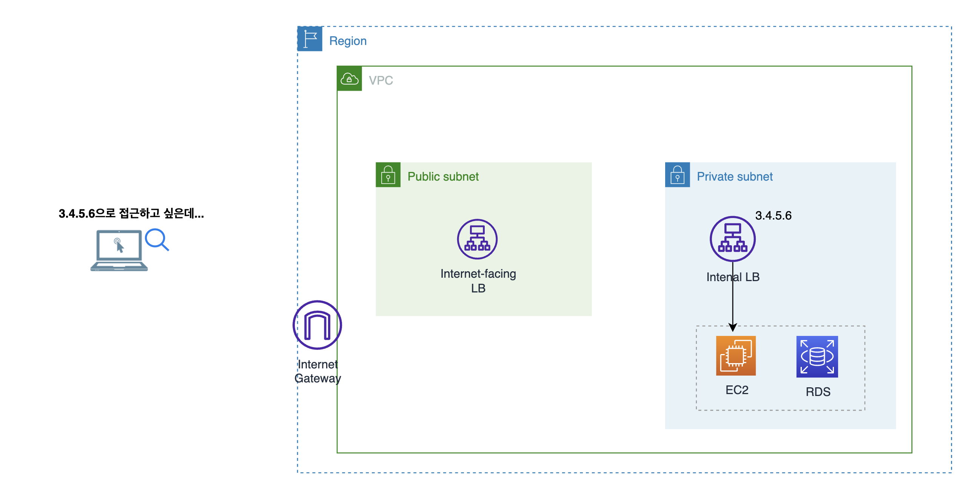Select the Public subnet lock icon
Image resolution: width=980 pixels, height=498 pixels.
coord(388,175)
